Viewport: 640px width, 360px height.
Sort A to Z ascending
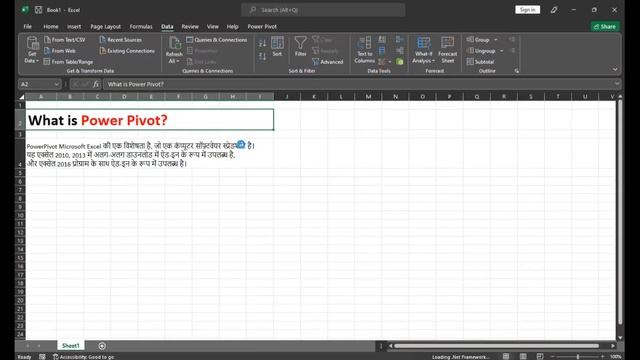click(x=262, y=43)
